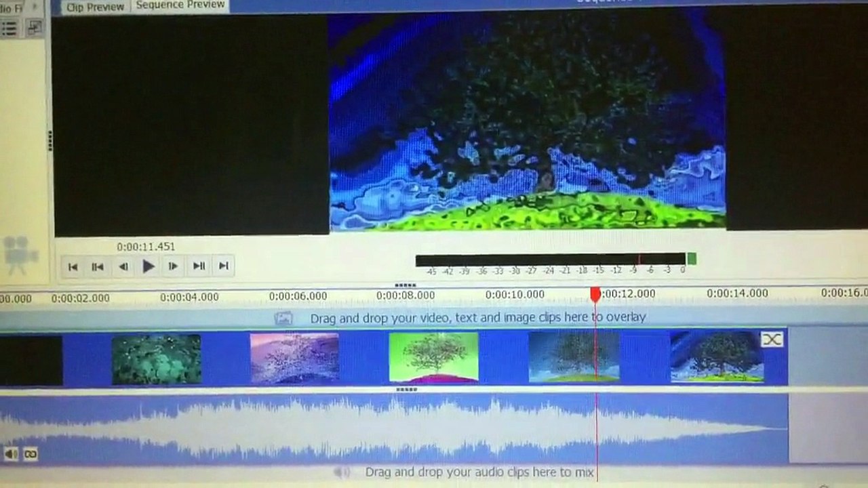868x488 pixels.
Task: Select the last tree clip on video track
Action: (717, 357)
